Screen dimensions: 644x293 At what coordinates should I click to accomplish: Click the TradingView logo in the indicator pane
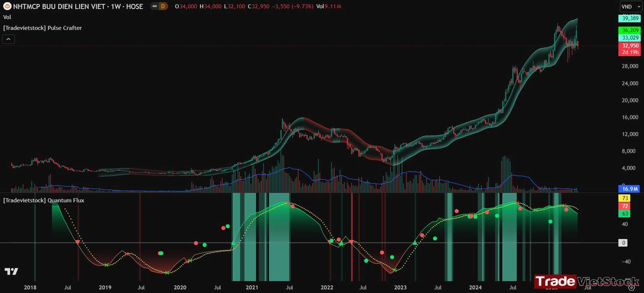pyautogui.click(x=11, y=271)
